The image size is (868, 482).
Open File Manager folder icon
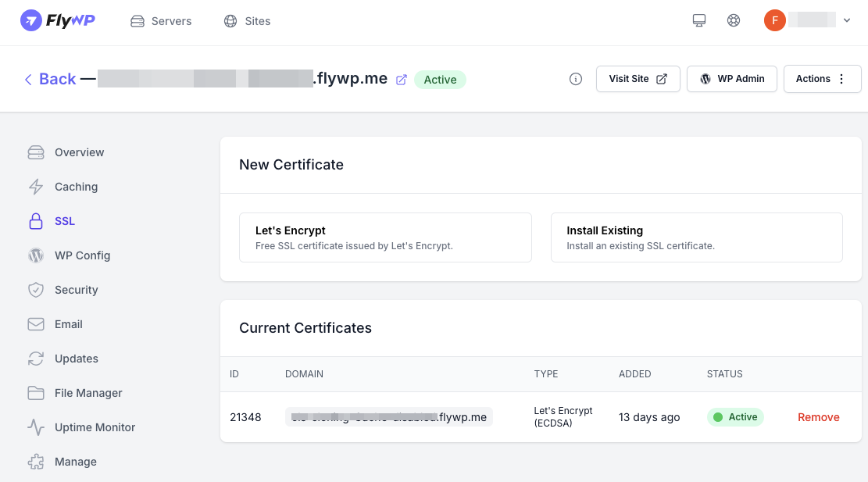coord(36,393)
